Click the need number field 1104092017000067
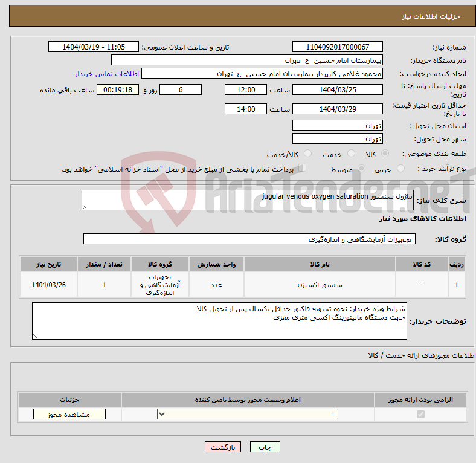This screenshot has width=476, height=463. 338,47
